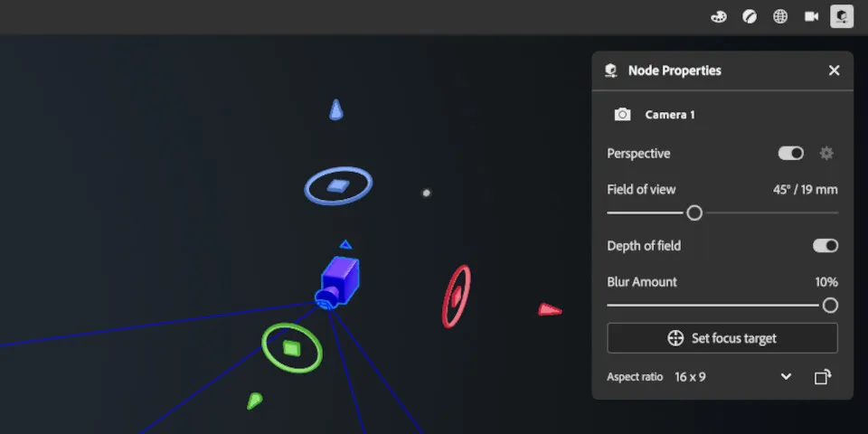868x434 pixels.
Task: Open the Perspective gear settings
Action: (x=826, y=154)
